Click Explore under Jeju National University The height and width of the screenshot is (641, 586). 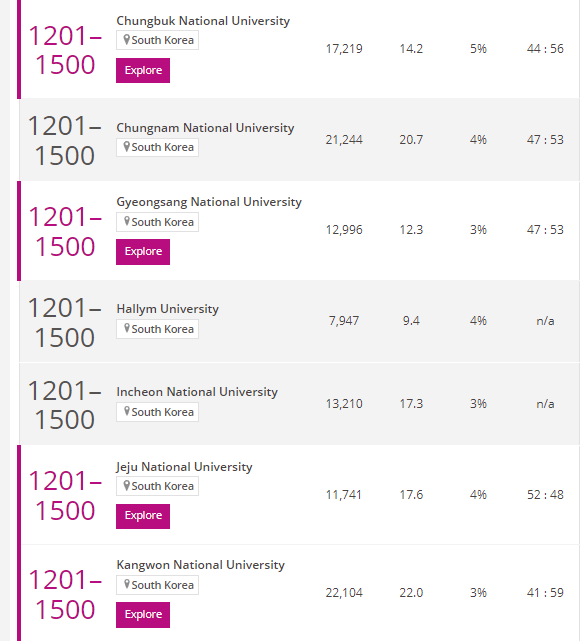click(x=143, y=515)
